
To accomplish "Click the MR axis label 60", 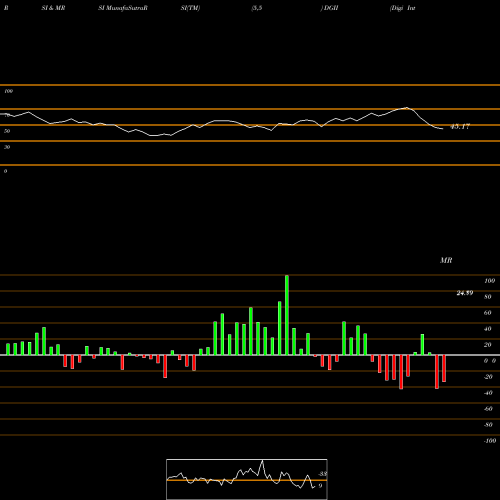I will [x=487, y=313].
